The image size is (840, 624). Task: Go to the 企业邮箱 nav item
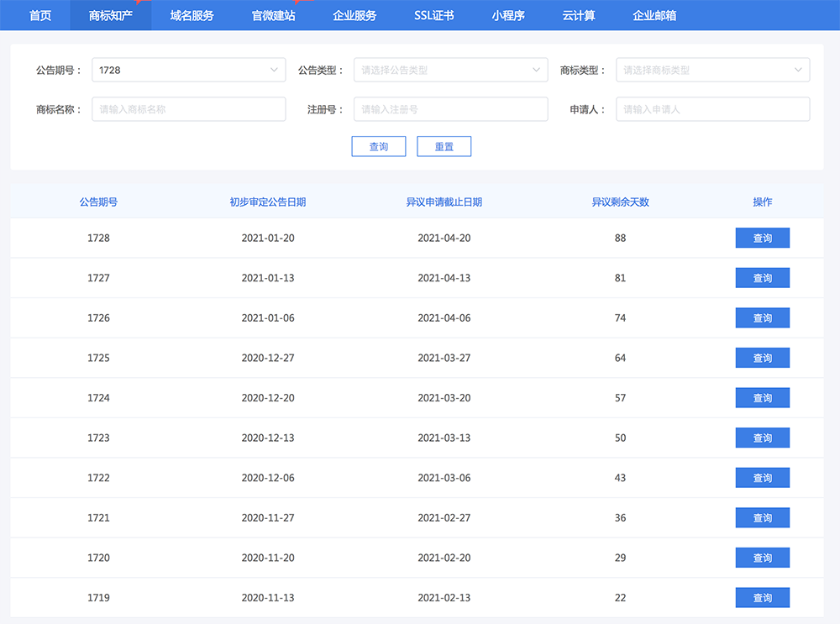654,15
